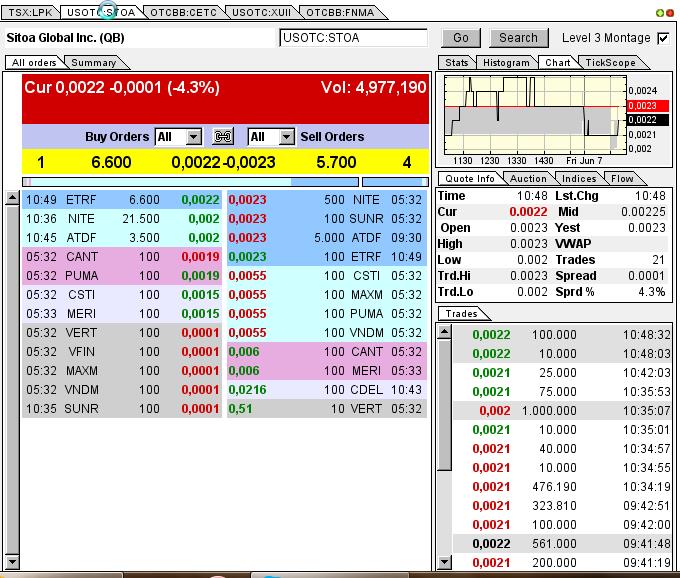Image resolution: width=680 pixels, height=578 pixels.
Task: Click the 476.190 trade at 10:34:19
Action: click(x=562, y=487)
